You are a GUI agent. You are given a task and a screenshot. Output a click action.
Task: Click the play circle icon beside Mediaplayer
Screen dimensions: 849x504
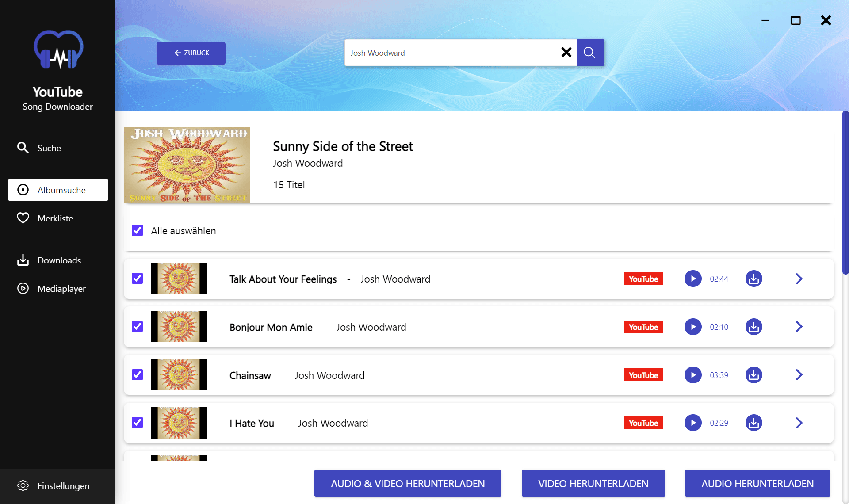23,289
